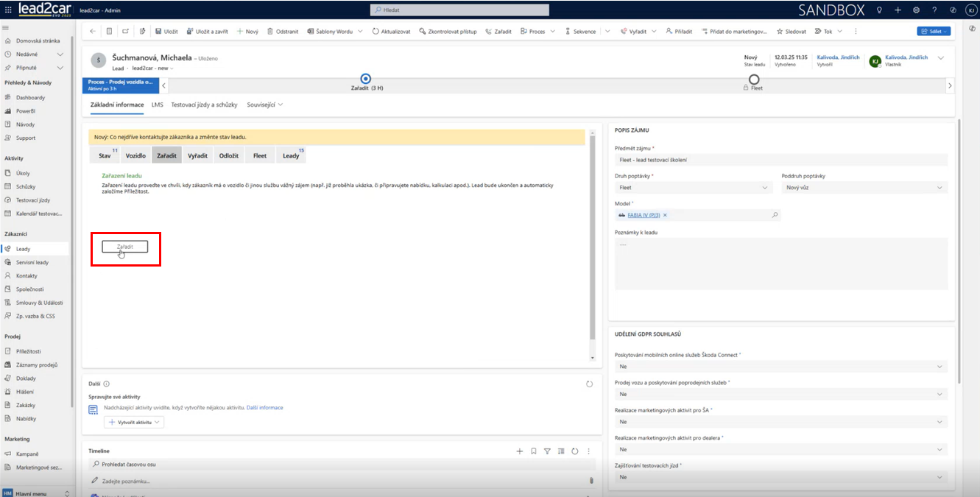
Task: Click the Prohledat časovou osu search field
Action: (x=342, y=465)
